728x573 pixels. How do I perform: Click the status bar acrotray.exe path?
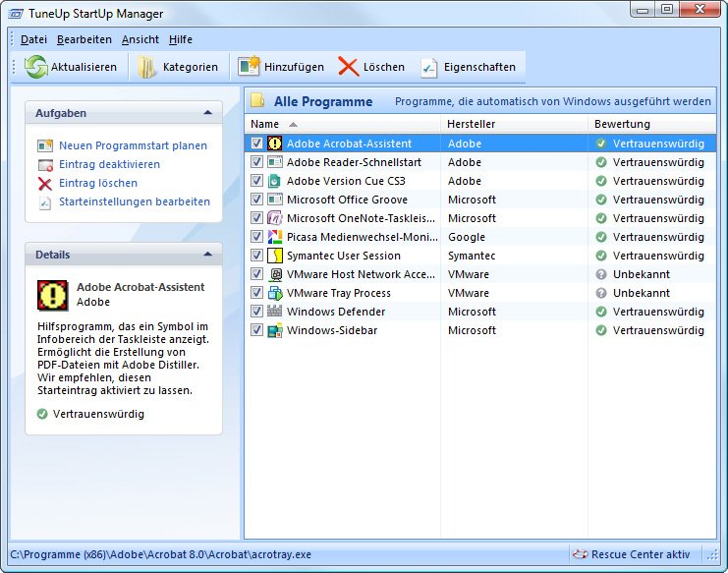(161, 554)
